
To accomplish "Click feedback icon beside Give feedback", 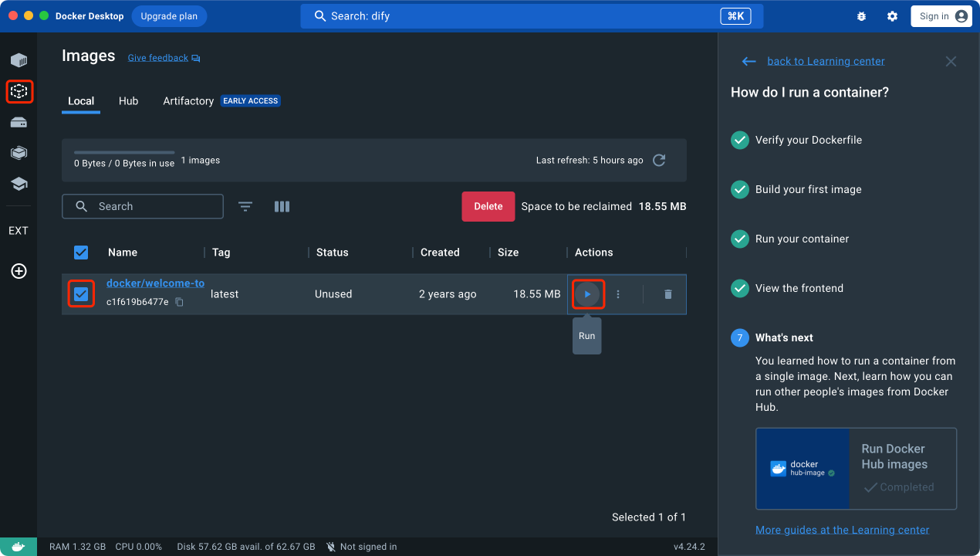I will pyautogui.click(x=196, y=58).
